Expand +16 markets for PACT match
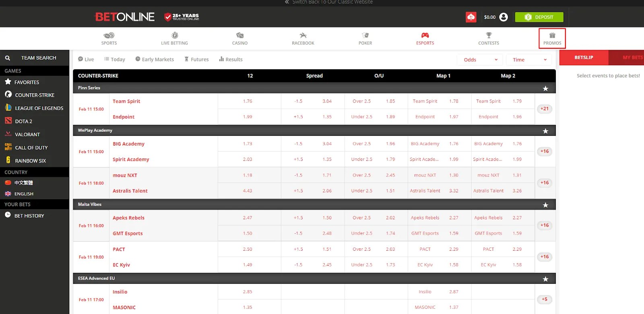644x314 pixels. coord(545,257)
